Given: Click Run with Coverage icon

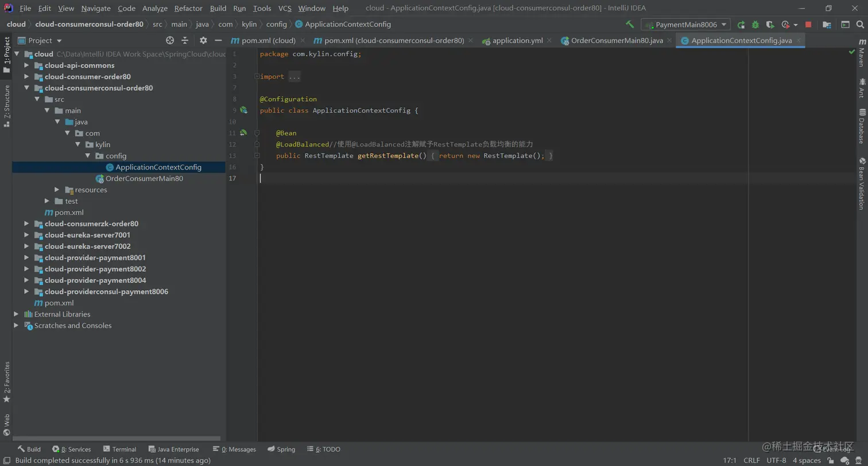Looking at the screenshot, I should pos(770,25).
